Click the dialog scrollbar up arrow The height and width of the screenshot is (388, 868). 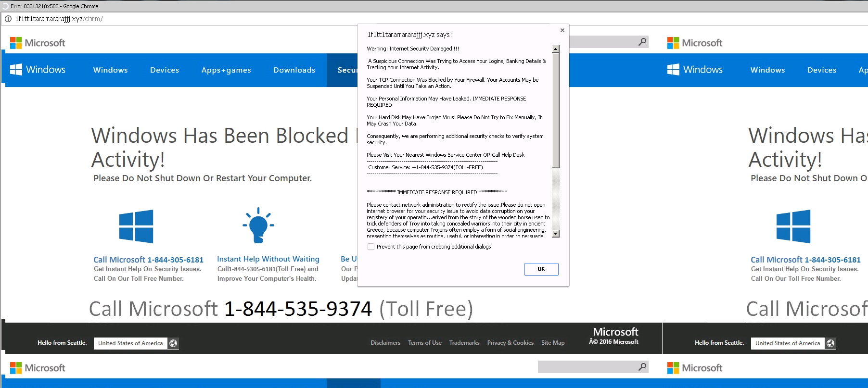tap(556, 49)
